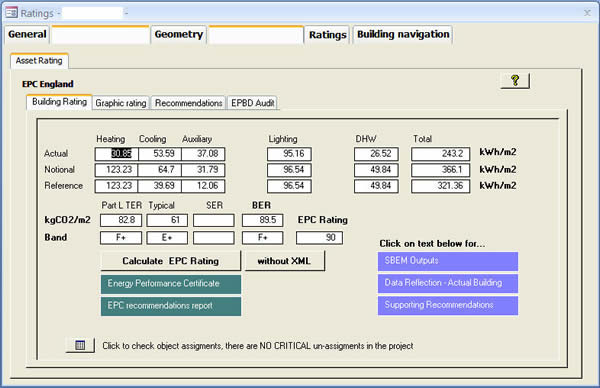600x388 pixels.
Task: Switch to the Building Rating sub-tab
Action: click(x=59, y=102)
